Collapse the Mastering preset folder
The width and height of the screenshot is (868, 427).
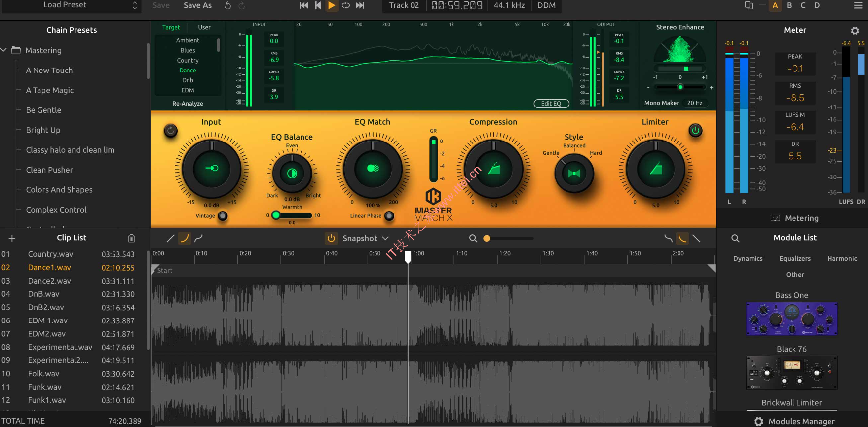[x=4, y=50]
